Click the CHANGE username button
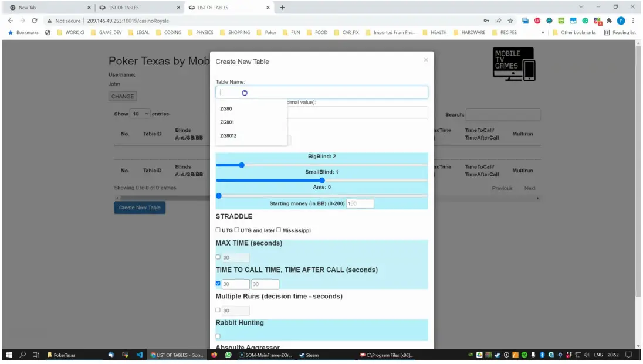 point(123,96)
